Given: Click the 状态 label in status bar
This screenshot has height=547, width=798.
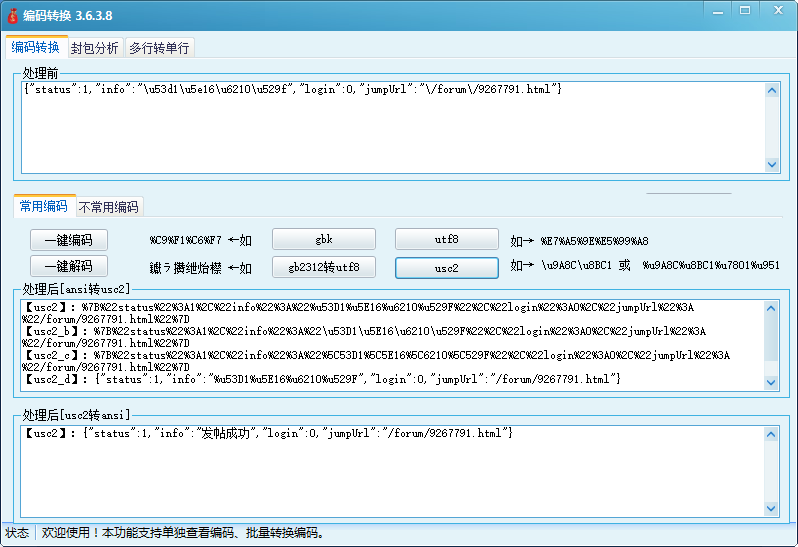Looking at the screenshot, I should click(x=17, y=533).
